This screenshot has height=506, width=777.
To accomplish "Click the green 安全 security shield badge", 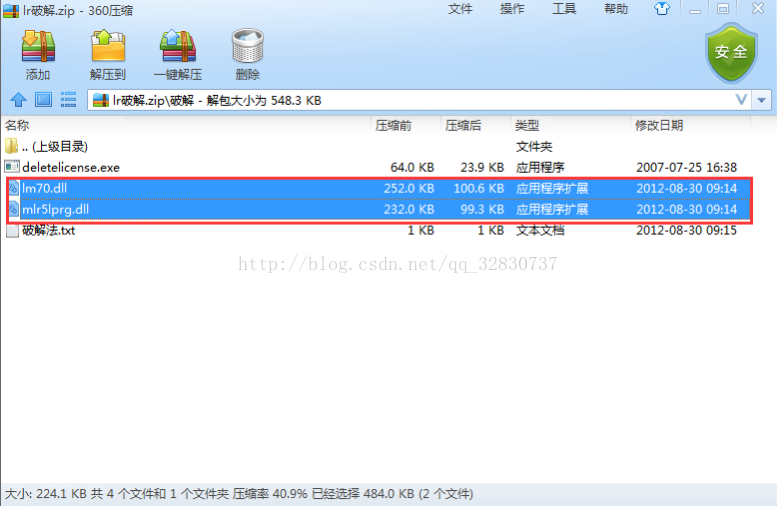I will (731, 54).
